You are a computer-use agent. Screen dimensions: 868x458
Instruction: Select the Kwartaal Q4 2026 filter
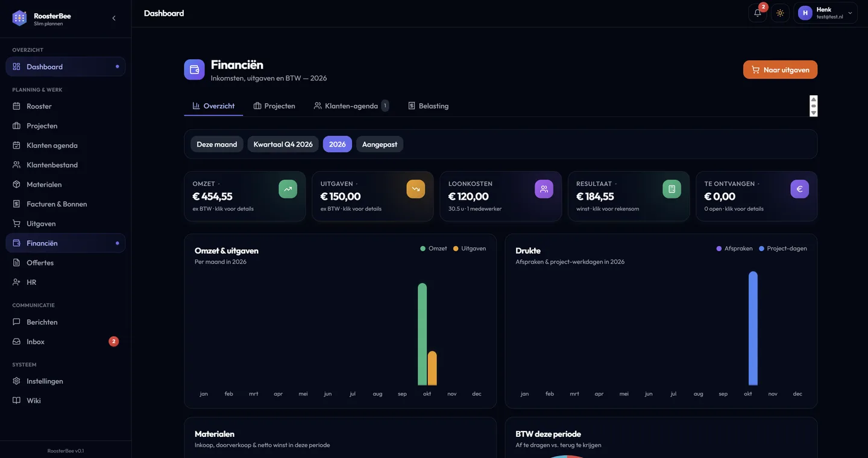[283, 144]
